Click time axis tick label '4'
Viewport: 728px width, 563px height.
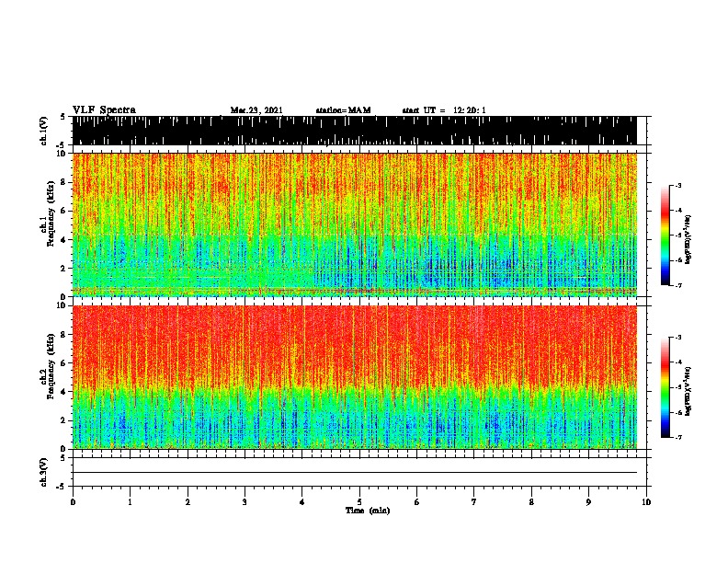coord(302,502)
